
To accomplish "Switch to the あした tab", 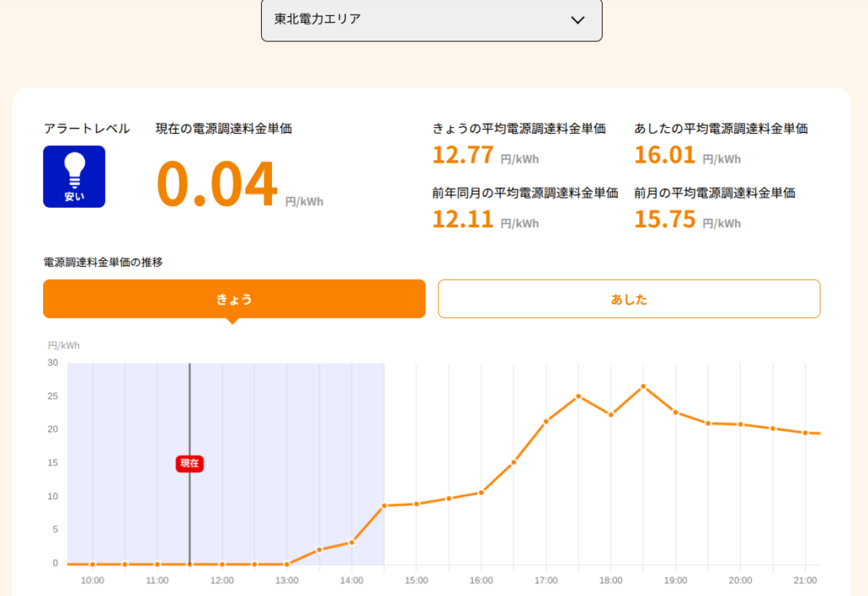I will click(x=629, y=299).
